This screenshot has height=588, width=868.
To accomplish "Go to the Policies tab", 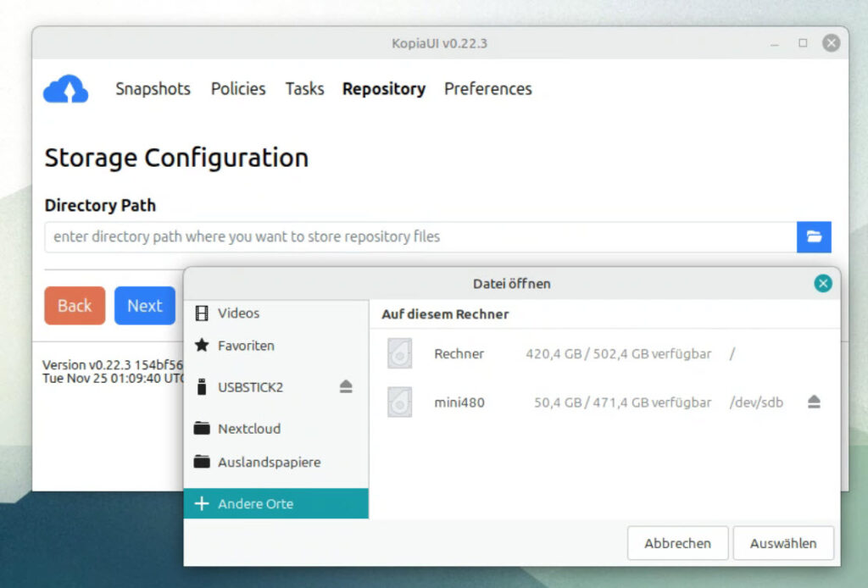I will point(238,89).
